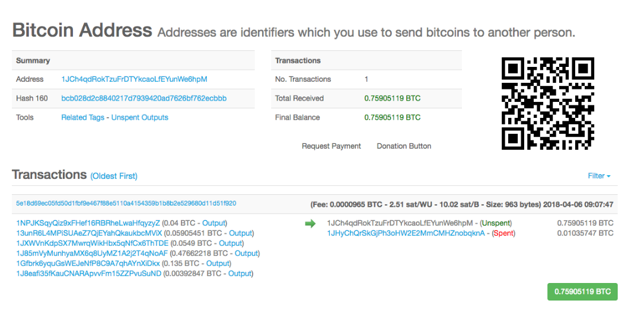
Task: Open output address 1JHyChQrSkGjPh3oHW2E2MmCMHZnobqknA
Action: point(406,233)
